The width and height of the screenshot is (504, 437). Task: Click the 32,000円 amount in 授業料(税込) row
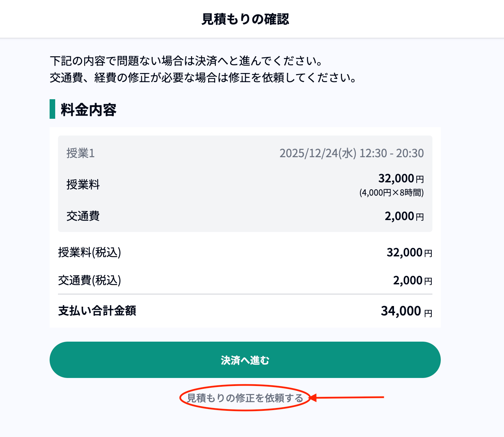[409, 252]
